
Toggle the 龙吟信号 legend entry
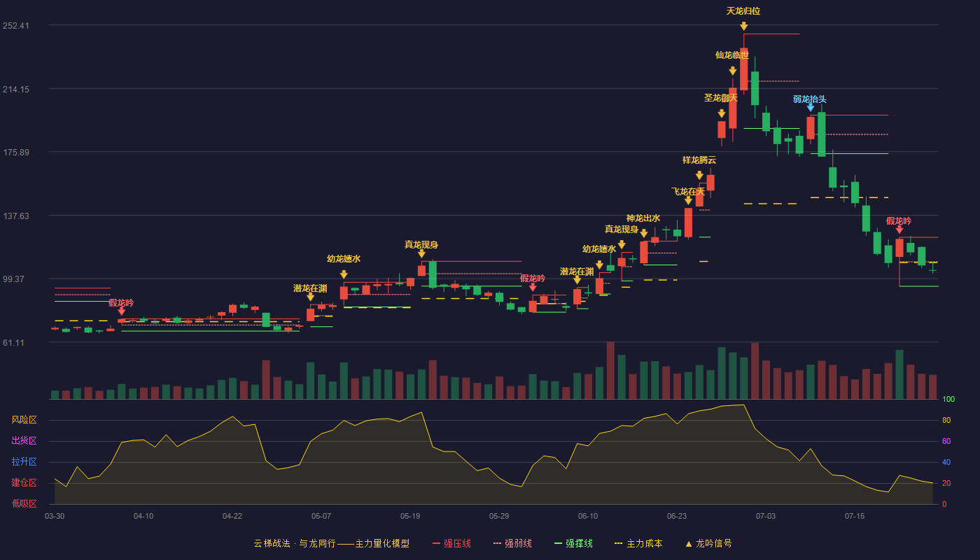708,543
